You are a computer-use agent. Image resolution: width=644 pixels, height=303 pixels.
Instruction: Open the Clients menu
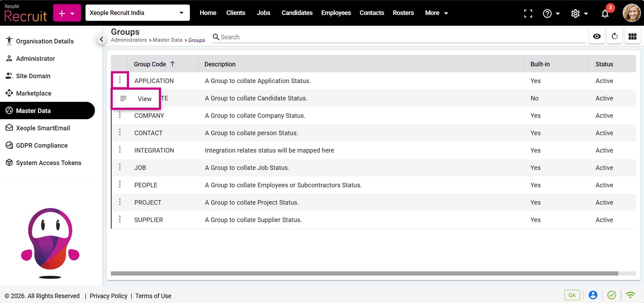236,13
